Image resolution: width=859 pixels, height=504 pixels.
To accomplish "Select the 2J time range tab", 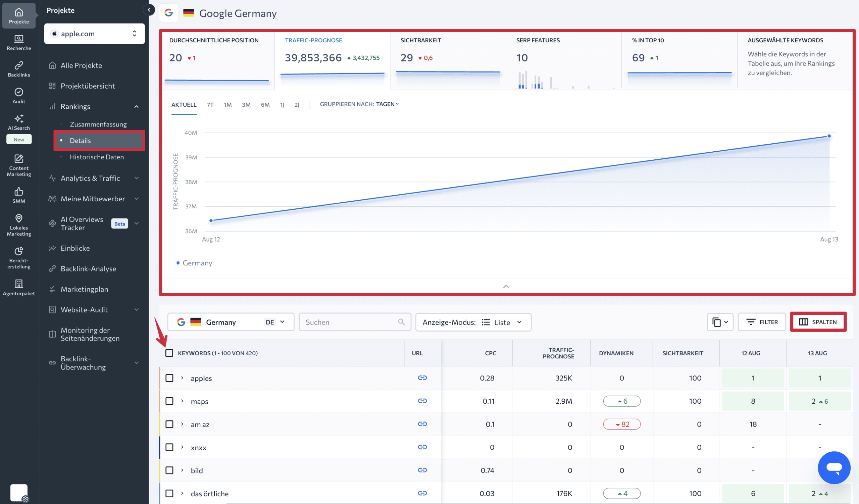I will 297,105.
